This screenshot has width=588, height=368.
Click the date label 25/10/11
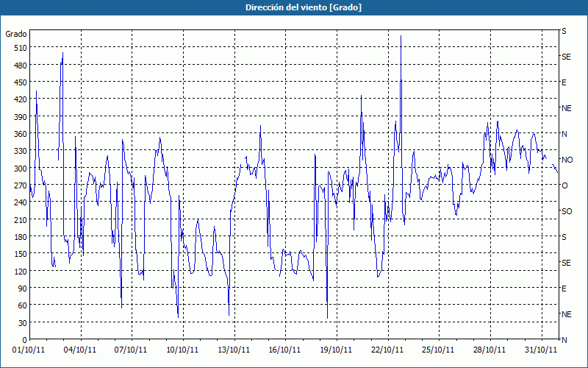click(438, 350)
